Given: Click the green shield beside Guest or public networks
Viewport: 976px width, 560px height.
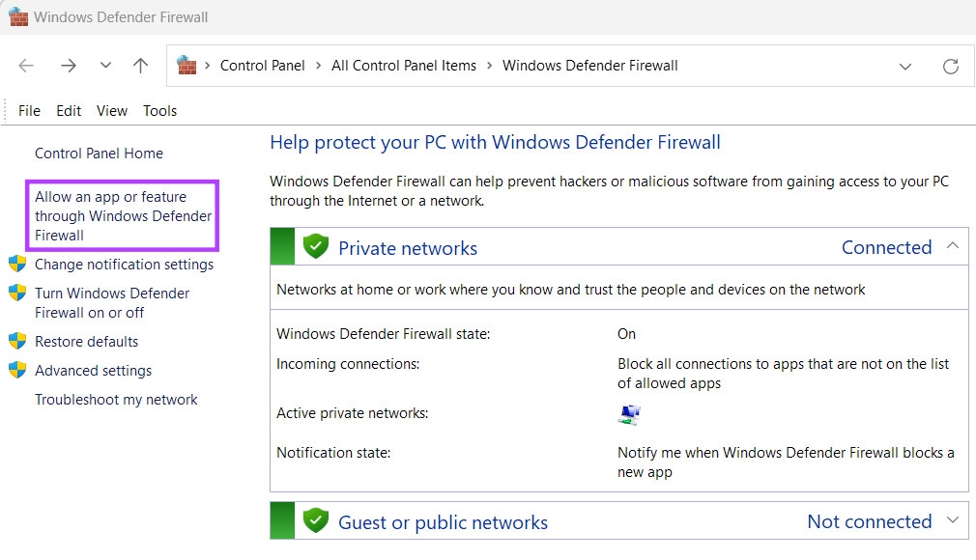Looking at the screenshot, I should click(x=315, y=521).
